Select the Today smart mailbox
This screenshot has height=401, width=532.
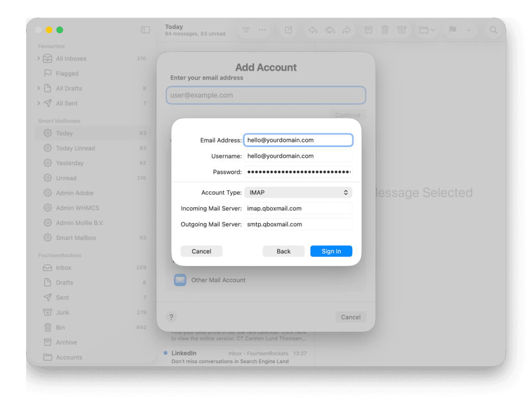[92, 133]
